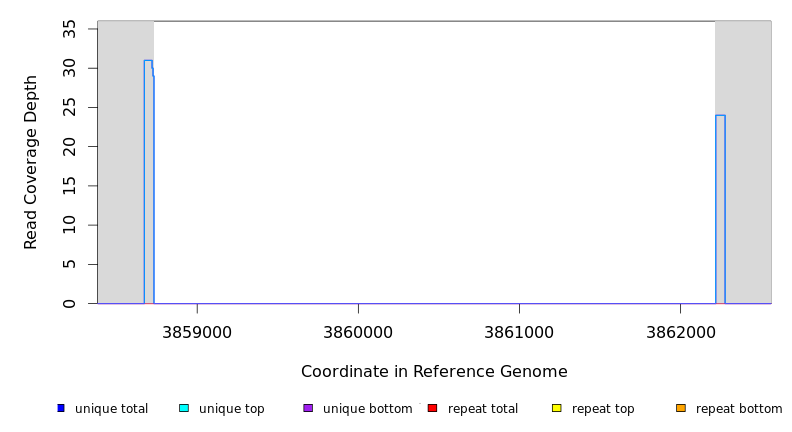
Task: Click the cyan coverage peak on the left
Action: click(148, 180)
